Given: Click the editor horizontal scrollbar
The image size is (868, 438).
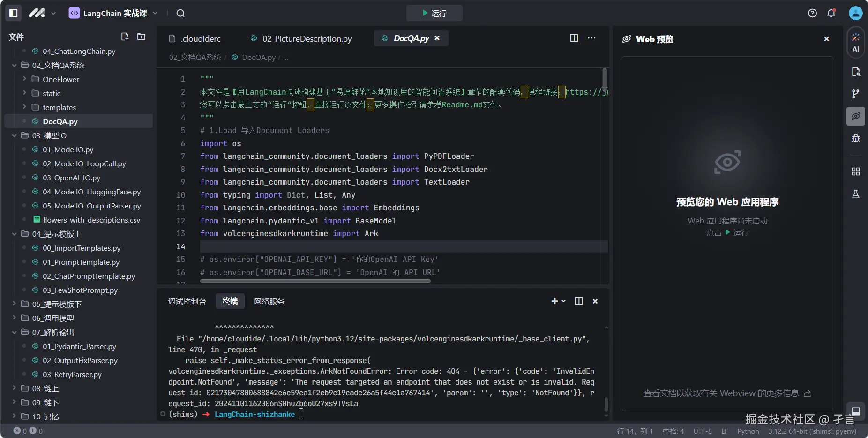Looking at the screenshot, I should (x=315, y=281).
